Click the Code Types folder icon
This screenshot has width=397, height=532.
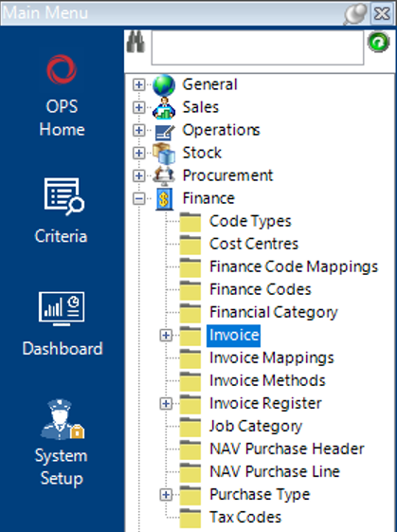(x=190, y=222)
